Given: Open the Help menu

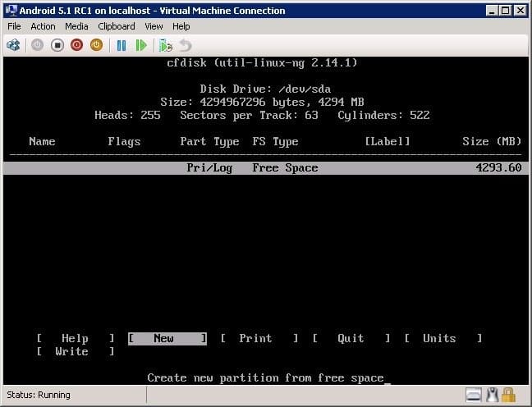Looking at the screenshot, I should [x=181, y=26].
